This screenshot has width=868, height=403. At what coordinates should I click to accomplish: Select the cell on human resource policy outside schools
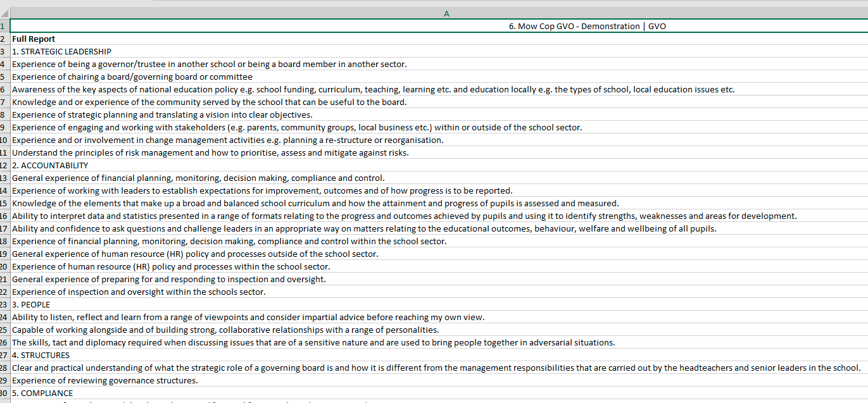439,254
